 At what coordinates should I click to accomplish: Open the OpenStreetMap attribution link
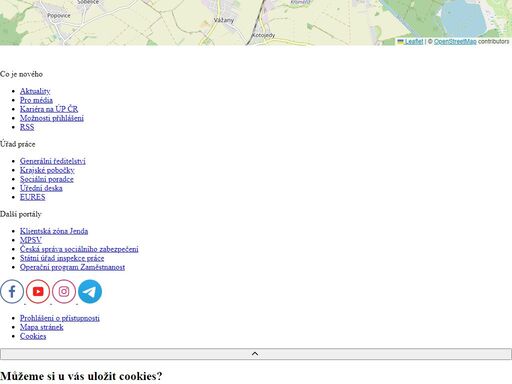click(455, 42)
